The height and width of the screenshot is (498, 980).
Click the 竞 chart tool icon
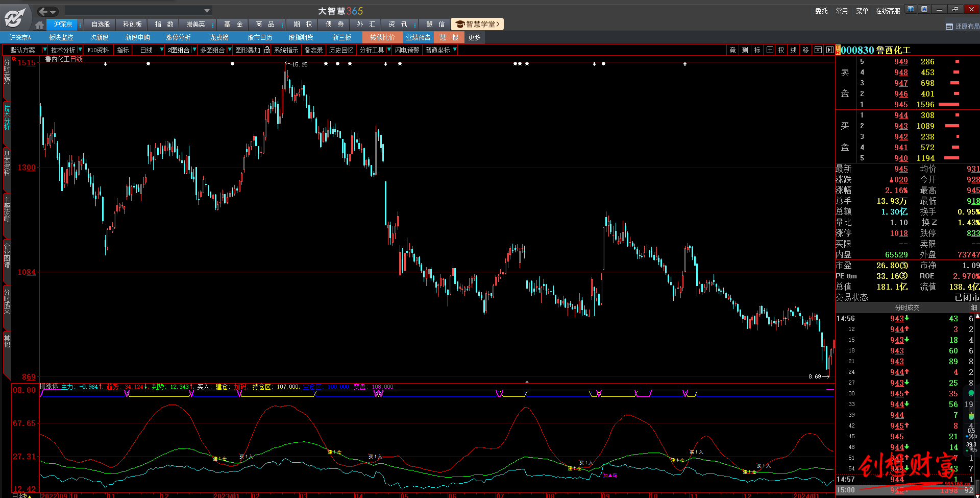(x=733, y=50)
